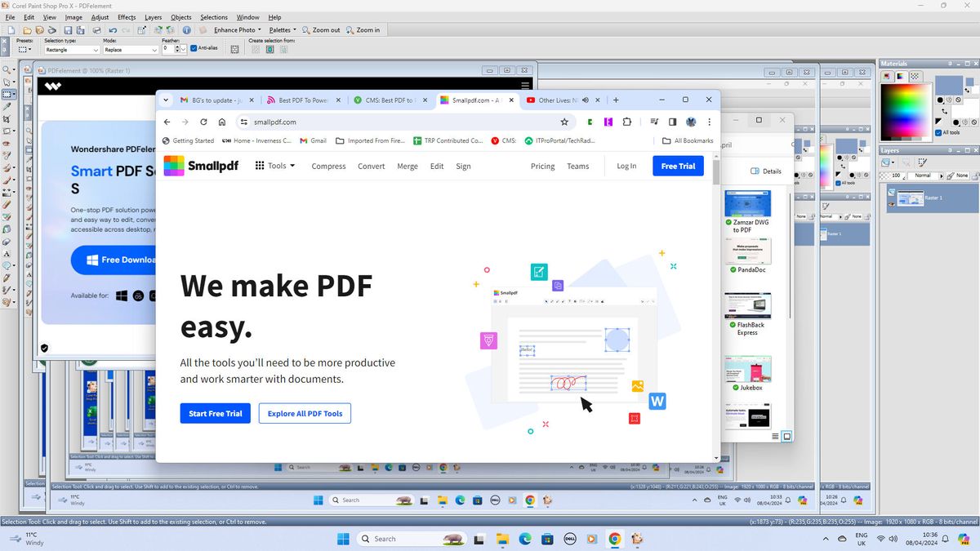Screen dimensions: 980x551
Task: Click the Print icon on the toolbar
Action: coord(96,30)
